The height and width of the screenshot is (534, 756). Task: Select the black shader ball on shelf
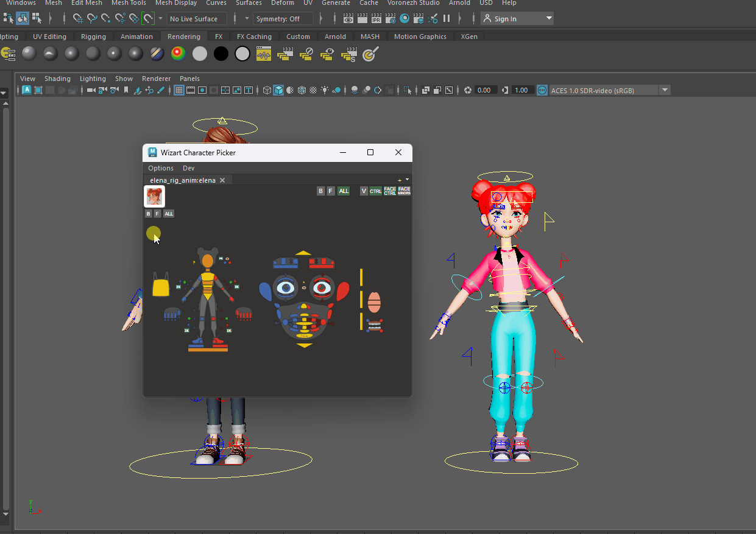pos(221,54)
